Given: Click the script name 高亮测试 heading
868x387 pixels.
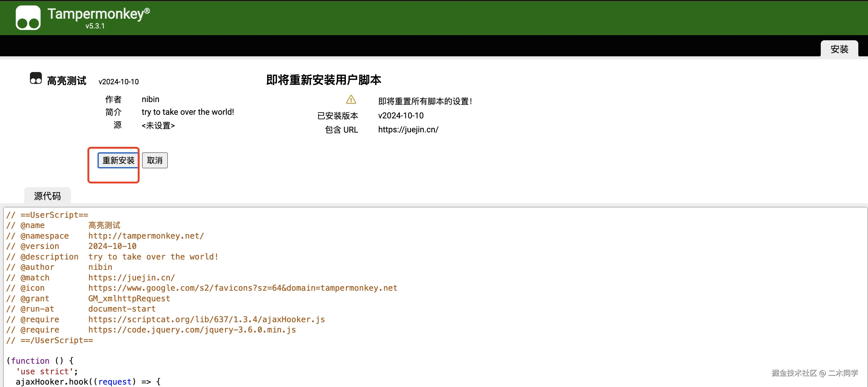Looking at the screenshot, I should pos(67,81).
